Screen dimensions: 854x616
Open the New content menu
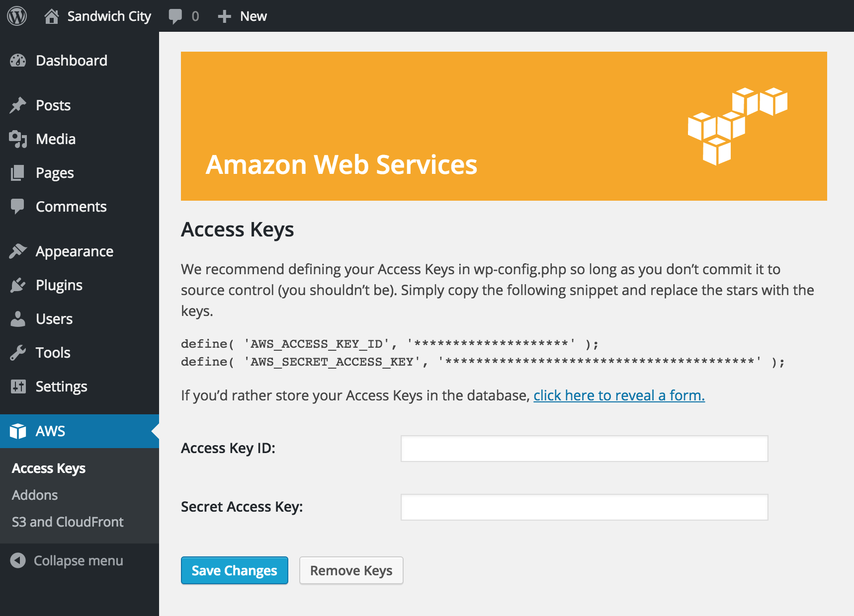(x=242, y=15)
